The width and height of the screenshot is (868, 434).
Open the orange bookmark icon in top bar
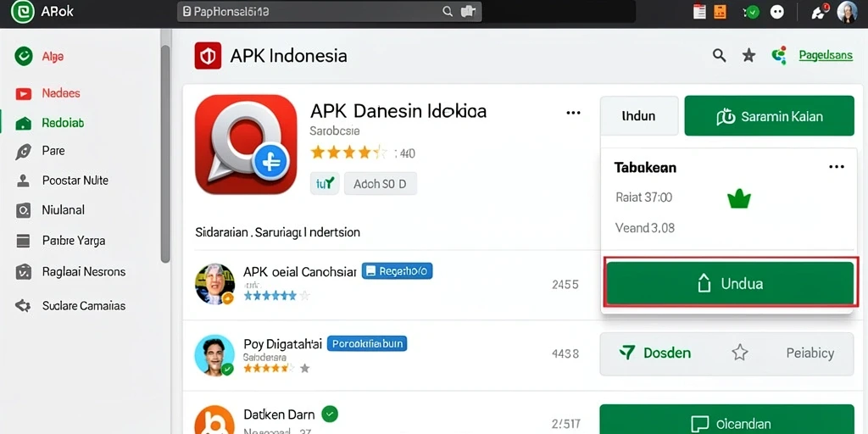720,12
